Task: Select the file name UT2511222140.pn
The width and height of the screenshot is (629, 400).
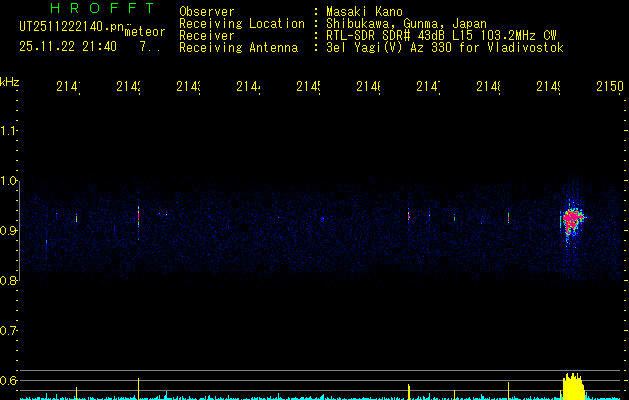Action: 72,26
